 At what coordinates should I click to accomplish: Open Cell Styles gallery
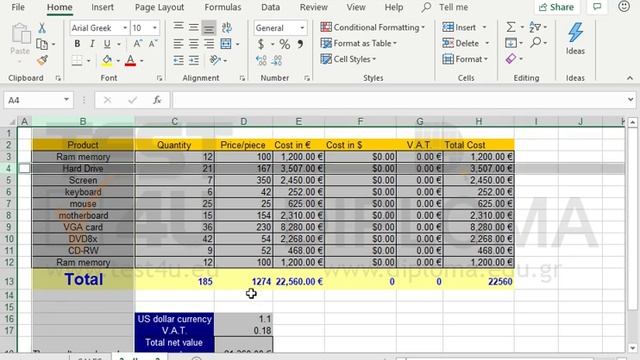point(348,59)
